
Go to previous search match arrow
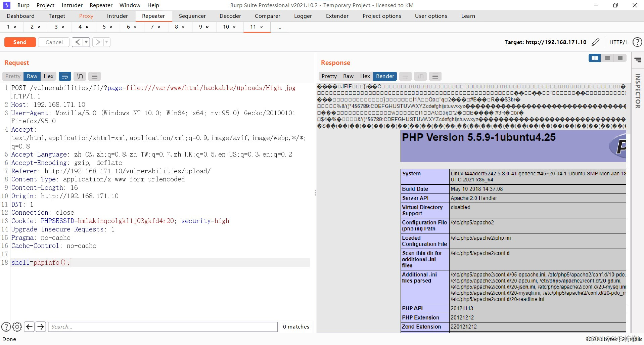click(x=30, y=327)
